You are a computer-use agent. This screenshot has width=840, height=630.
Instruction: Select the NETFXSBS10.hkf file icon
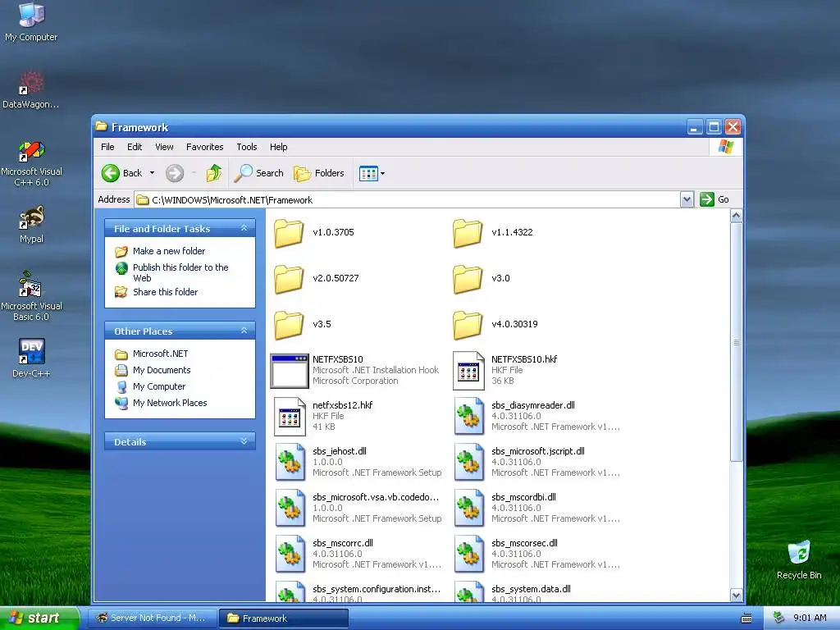tap(468, 371)
